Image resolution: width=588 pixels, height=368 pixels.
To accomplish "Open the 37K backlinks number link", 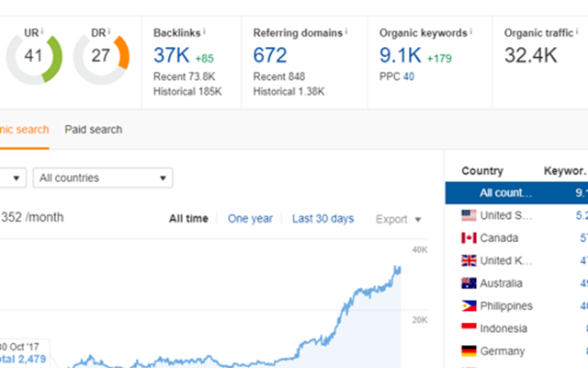I will (172, 55).
